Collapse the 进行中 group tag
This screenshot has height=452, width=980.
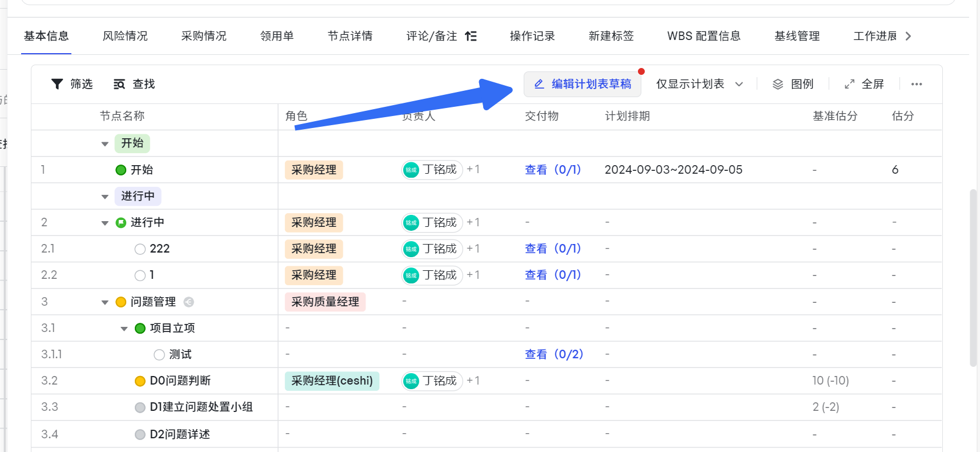click(105, 197)
